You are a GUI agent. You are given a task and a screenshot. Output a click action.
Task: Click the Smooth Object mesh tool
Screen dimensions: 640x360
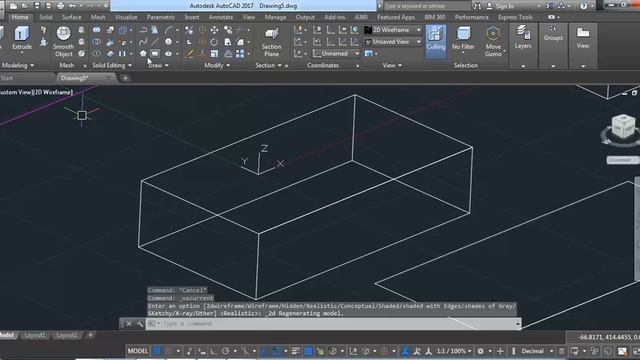(x=63, y=41)
